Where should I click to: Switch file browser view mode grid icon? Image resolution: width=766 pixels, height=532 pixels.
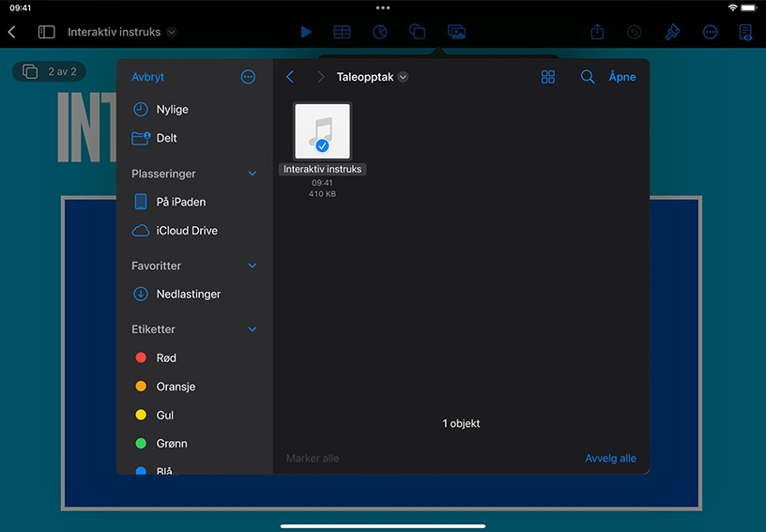click(548, 77)
